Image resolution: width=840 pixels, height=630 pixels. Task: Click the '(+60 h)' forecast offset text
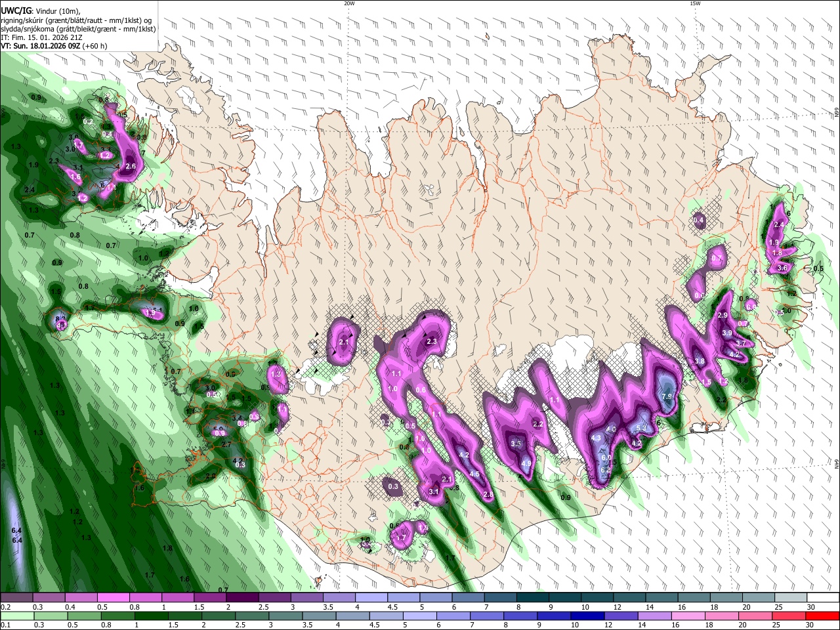point(95,46)
